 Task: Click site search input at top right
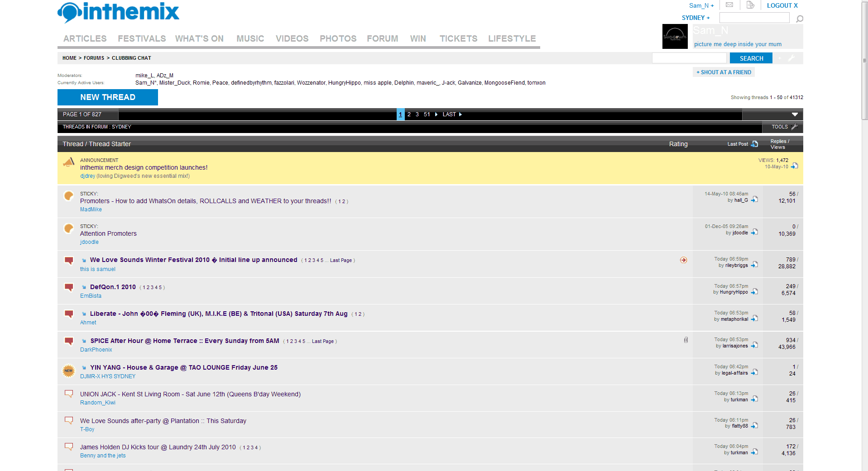coord(754,18)
